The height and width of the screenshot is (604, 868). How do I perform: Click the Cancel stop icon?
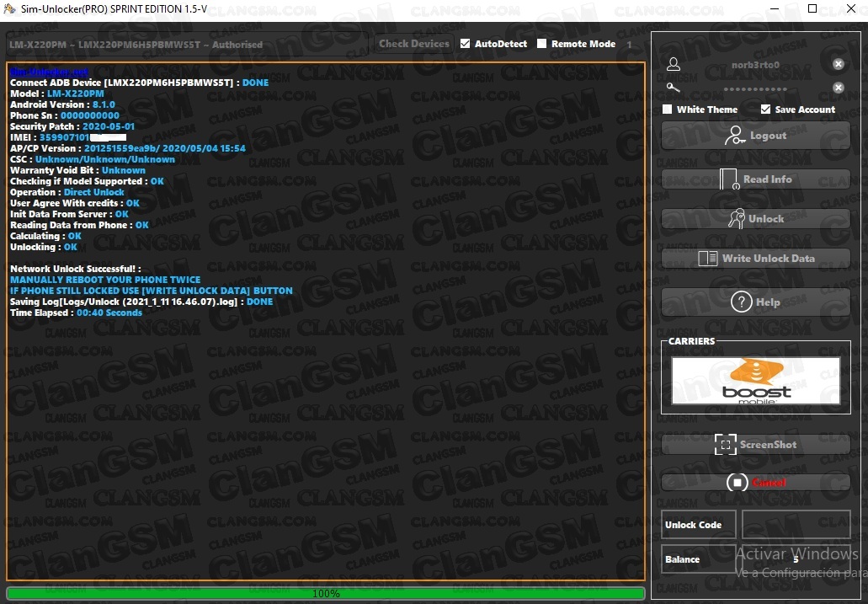(x=738, y=483)
